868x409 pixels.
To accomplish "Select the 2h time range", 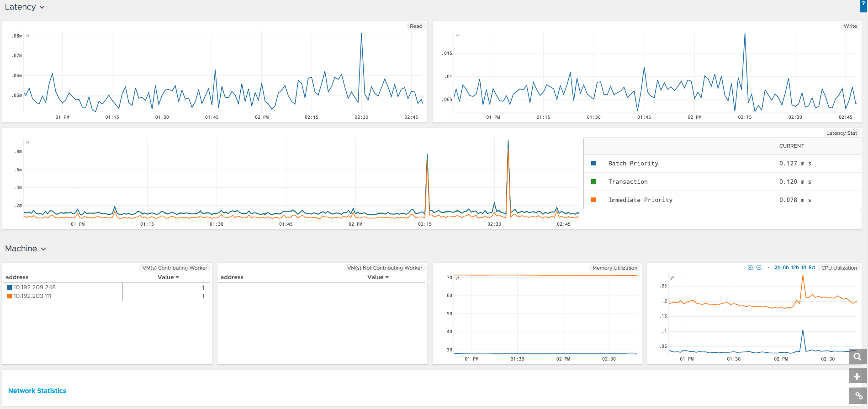I will click(x=777, y=268).
